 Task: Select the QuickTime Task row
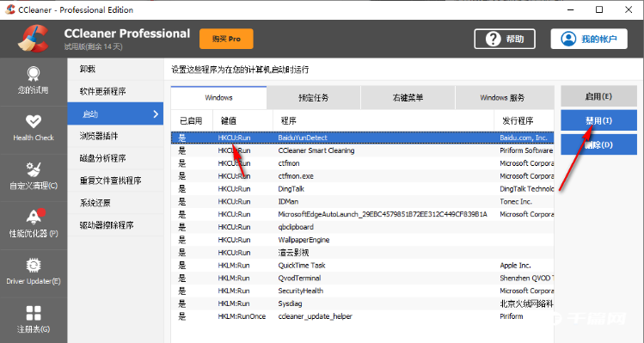click(362, 265)
